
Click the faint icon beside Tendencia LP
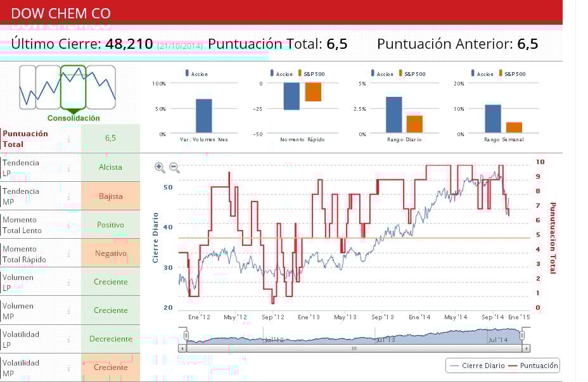(68, 169)
